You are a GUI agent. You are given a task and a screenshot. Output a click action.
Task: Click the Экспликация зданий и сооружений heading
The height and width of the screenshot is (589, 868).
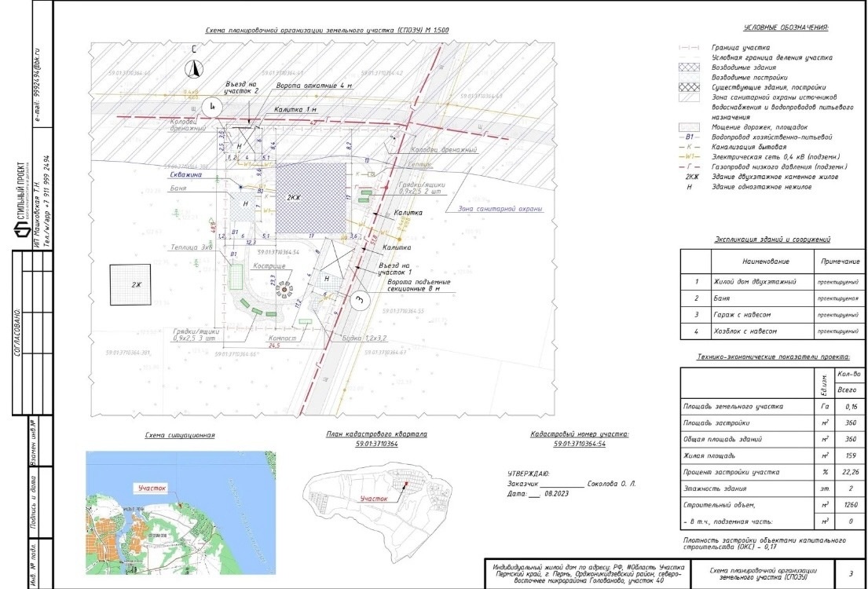point(772,240)
